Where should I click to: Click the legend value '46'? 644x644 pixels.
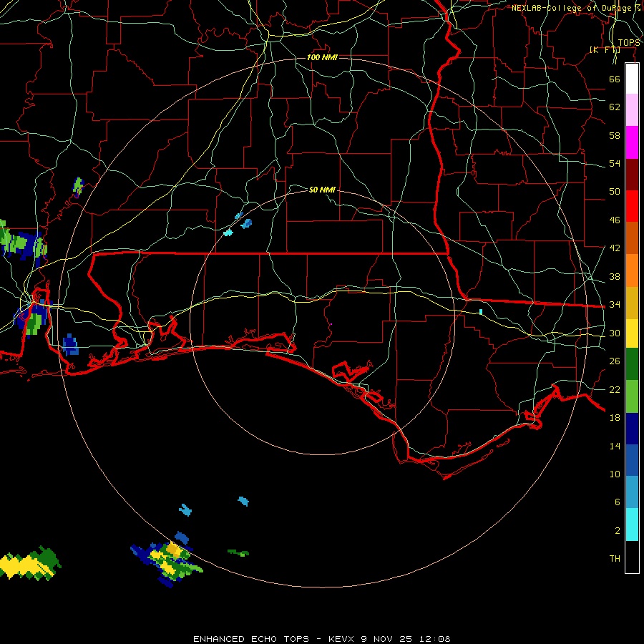615,220
